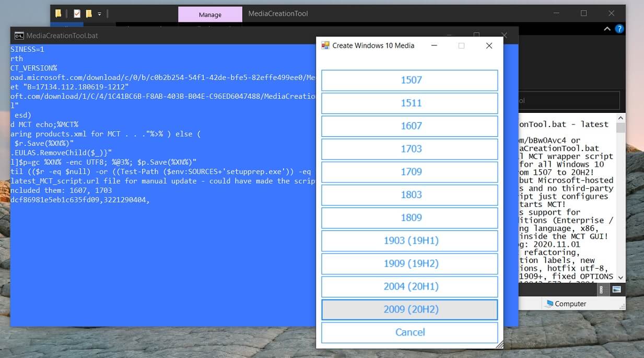Click the Create Windows 10 Media dialog icon
Image resolution: width=644 pixels, height=358 pixels.
click(325, 45)
